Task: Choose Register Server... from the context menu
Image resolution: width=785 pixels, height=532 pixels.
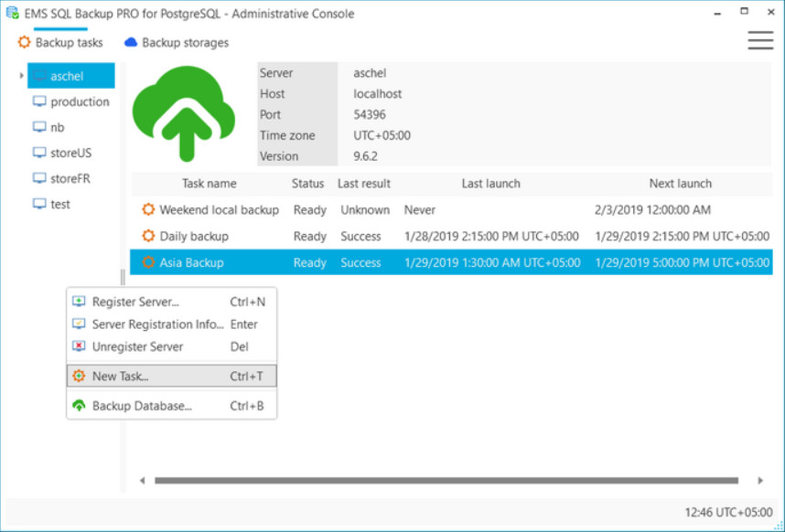Action: [171, 302]
